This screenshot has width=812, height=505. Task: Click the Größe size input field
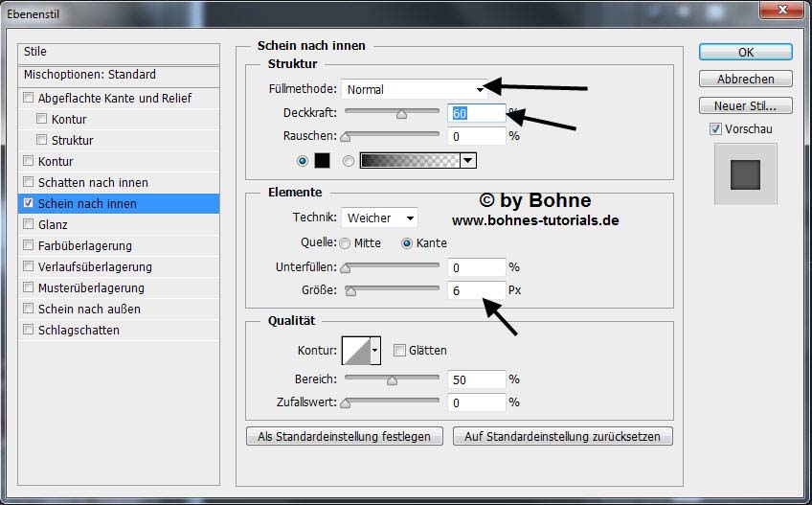point(476,289)
